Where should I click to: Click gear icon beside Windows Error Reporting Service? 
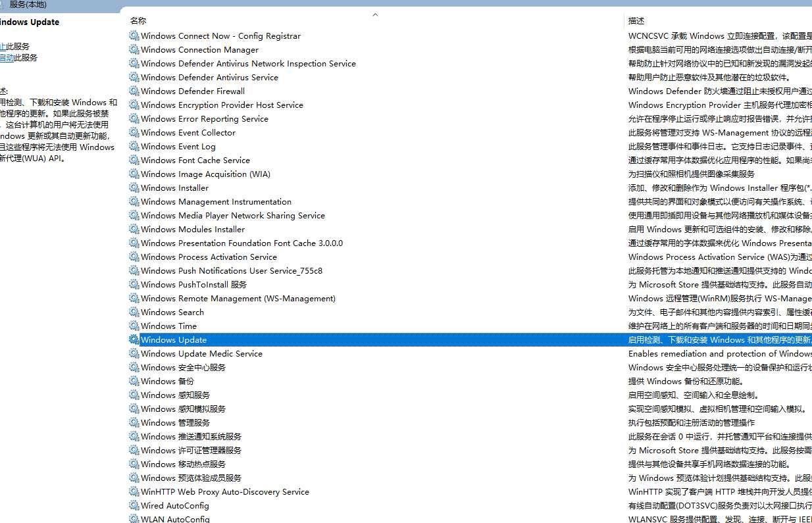click(134, 119)
